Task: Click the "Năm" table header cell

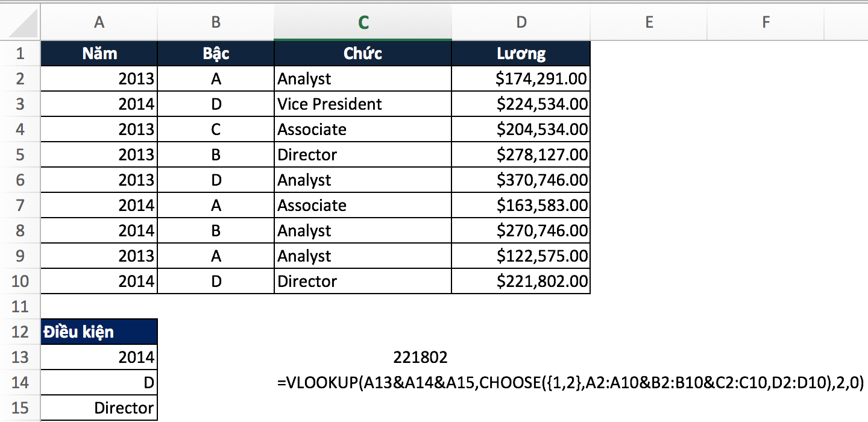Action: [x=99, y=54]
